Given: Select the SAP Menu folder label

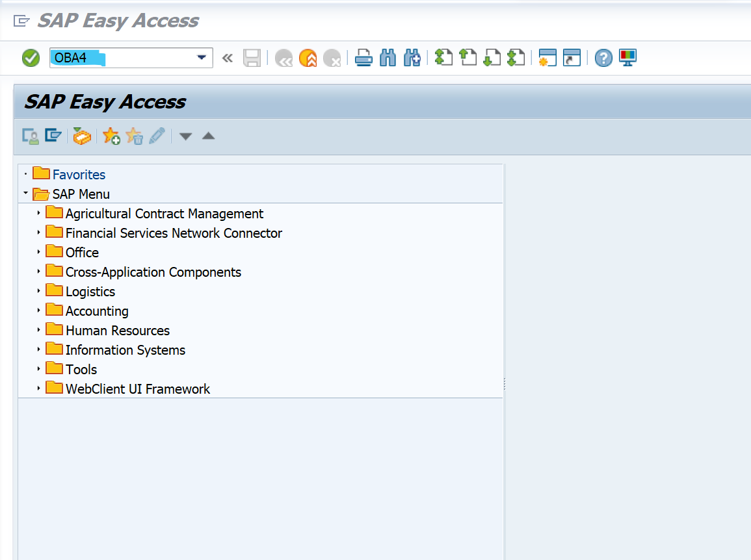Looking at the screenshot, I should pyautogui.click(x=81, y=194).
